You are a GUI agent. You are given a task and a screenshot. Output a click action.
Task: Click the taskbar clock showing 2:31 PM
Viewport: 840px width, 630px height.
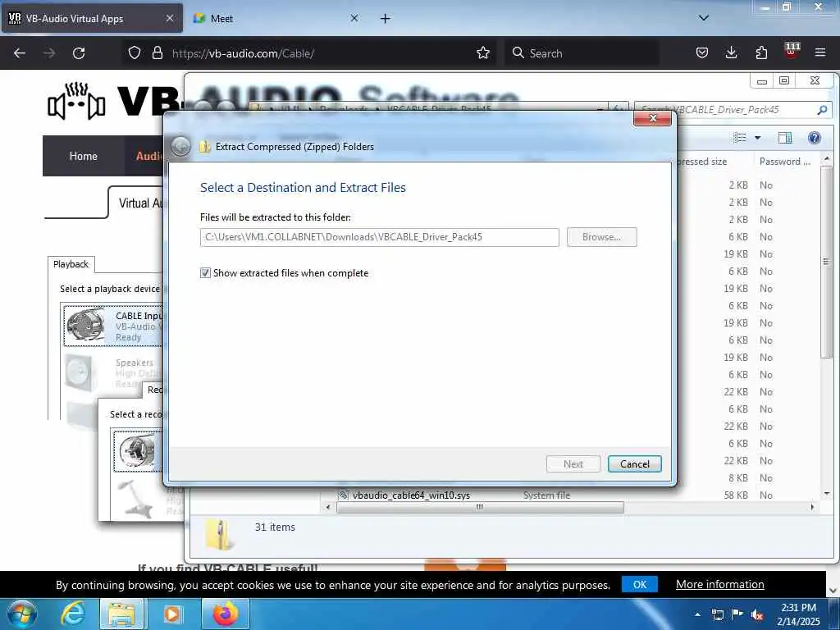[798, 614]
